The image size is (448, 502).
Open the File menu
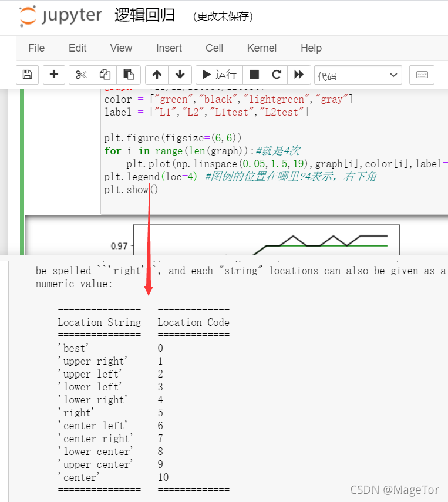36,48
